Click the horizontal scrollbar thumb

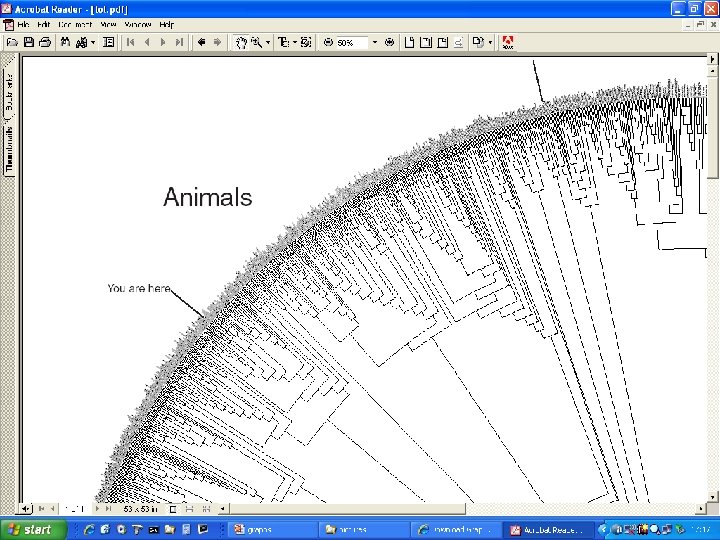(x=348, y=508)
